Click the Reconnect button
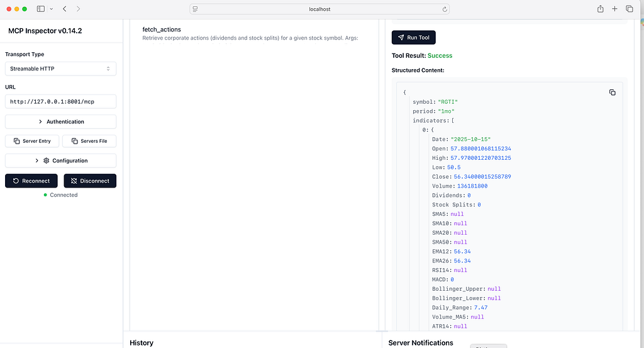The width and height of the screenshot is (644, 348). (x=31, y=181)
